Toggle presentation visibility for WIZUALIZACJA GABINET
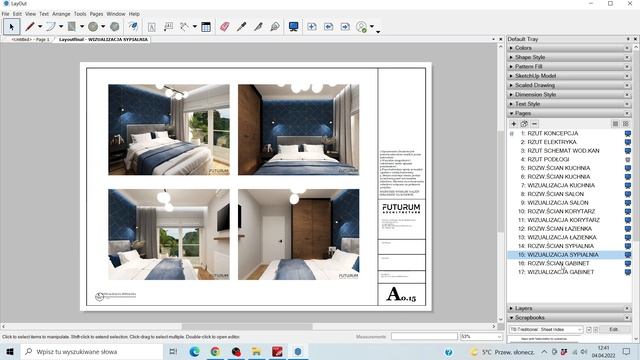Image resolution: width=640 pixels, height=360 pixels. 628,272
